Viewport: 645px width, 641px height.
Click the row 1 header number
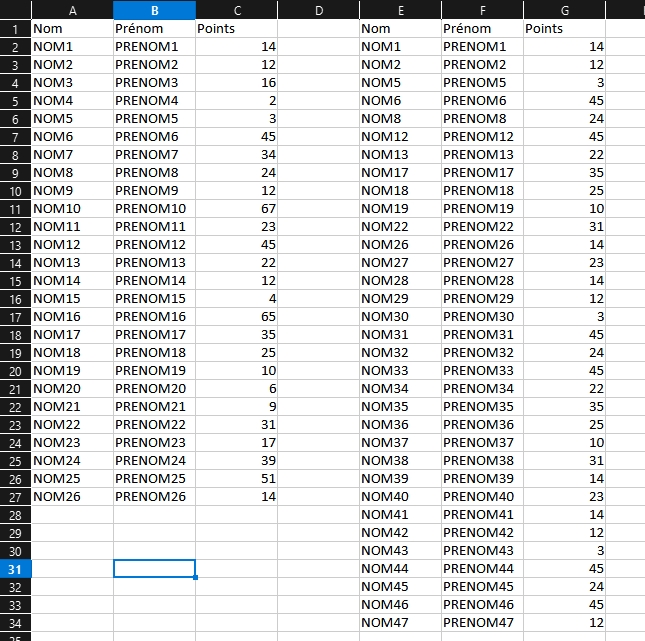tap(15, 29)
